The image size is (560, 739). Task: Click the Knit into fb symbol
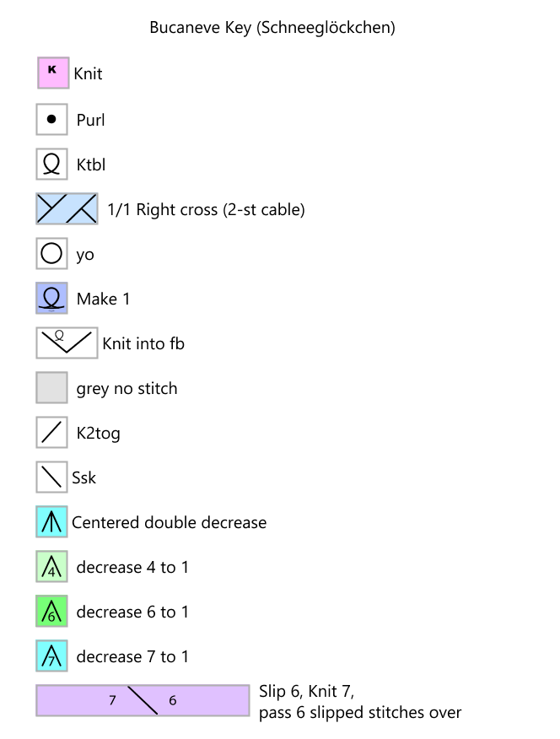[x=67, y=343]
